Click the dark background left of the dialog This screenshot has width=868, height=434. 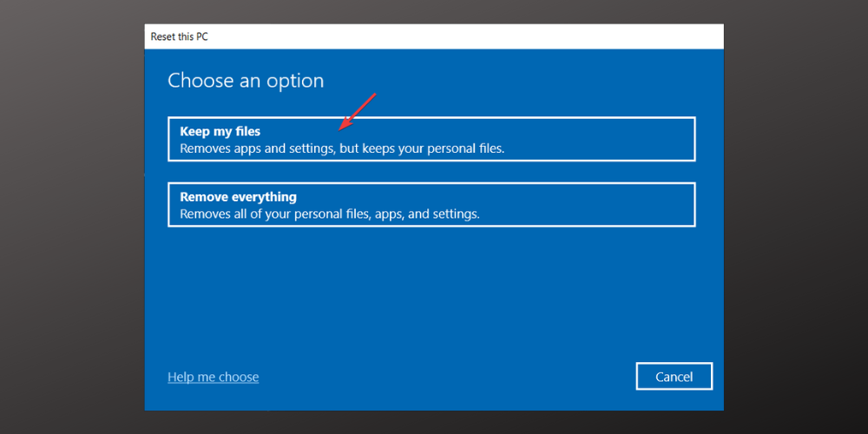71,217
